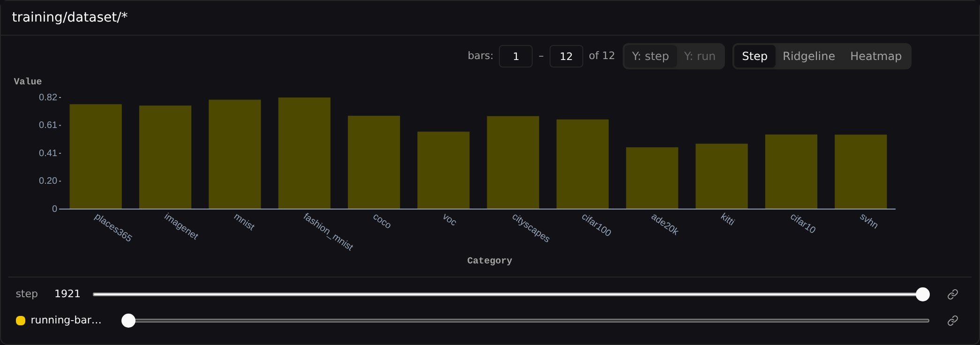Viewport: 980px width, 345px height.
Task: Click the mnist bar
Action: pyautogui.click(x=235, y=154)
